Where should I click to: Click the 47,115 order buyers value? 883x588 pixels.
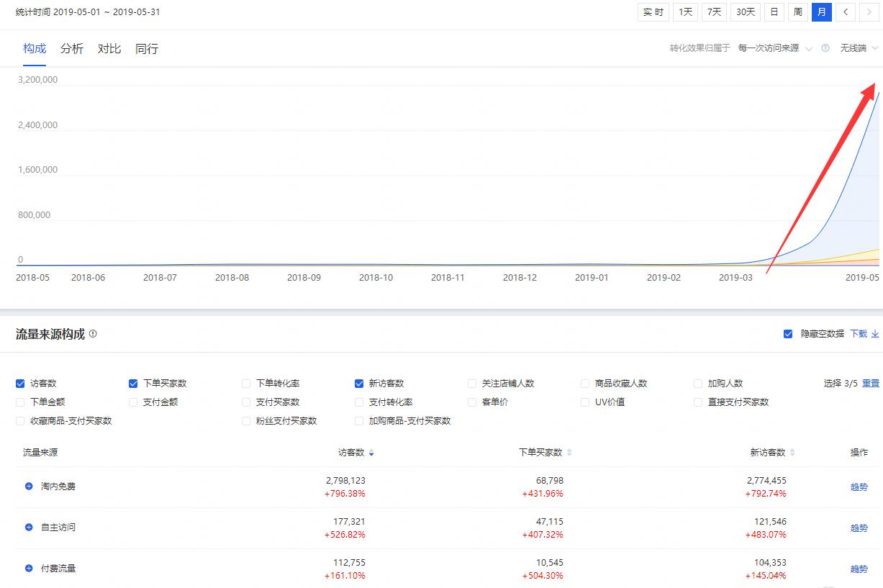tap(550, 521)
